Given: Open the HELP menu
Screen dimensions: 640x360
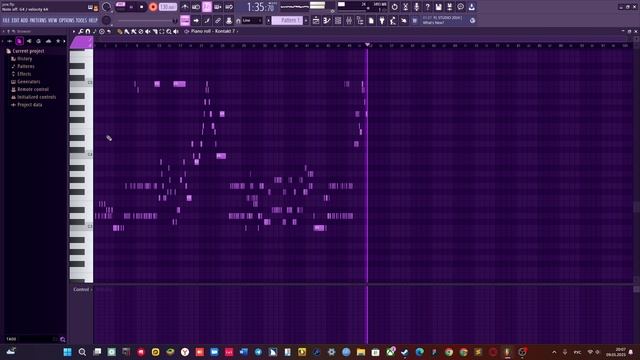Looking at the screenshot, I should pyautogui.click(x=93, y=20).
